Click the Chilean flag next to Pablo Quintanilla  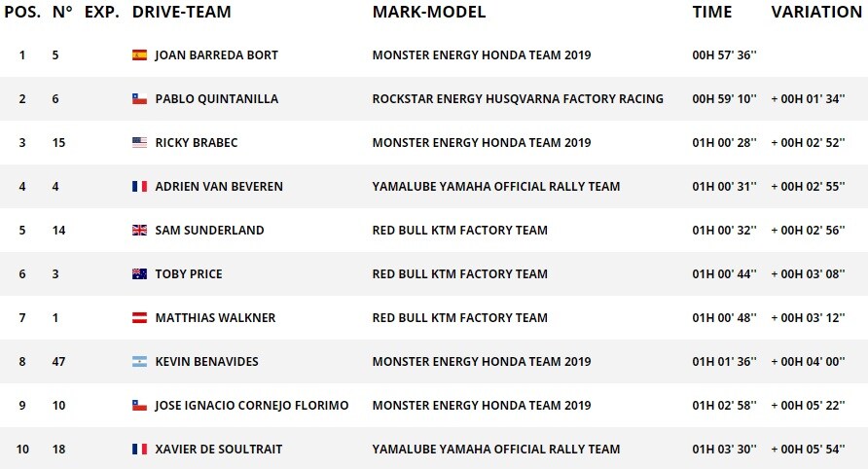click(x=139, y=98)
